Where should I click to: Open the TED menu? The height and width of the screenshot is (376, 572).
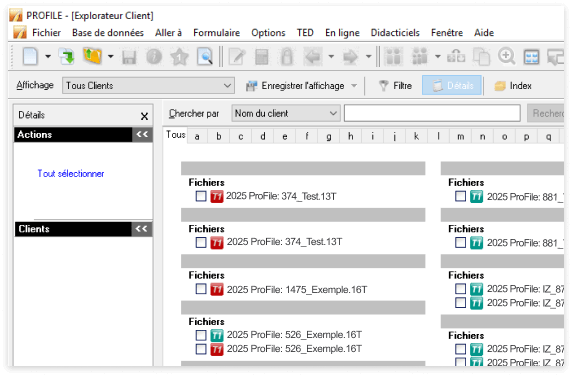(305, 33)
